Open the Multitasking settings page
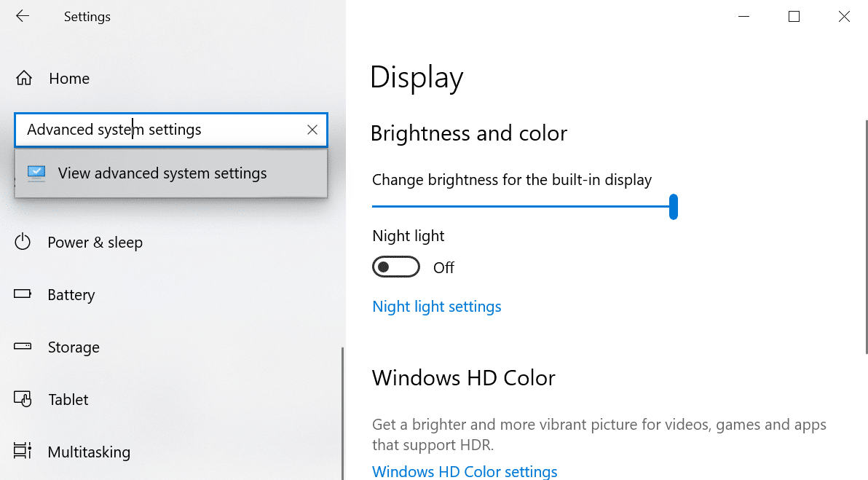 89,452
